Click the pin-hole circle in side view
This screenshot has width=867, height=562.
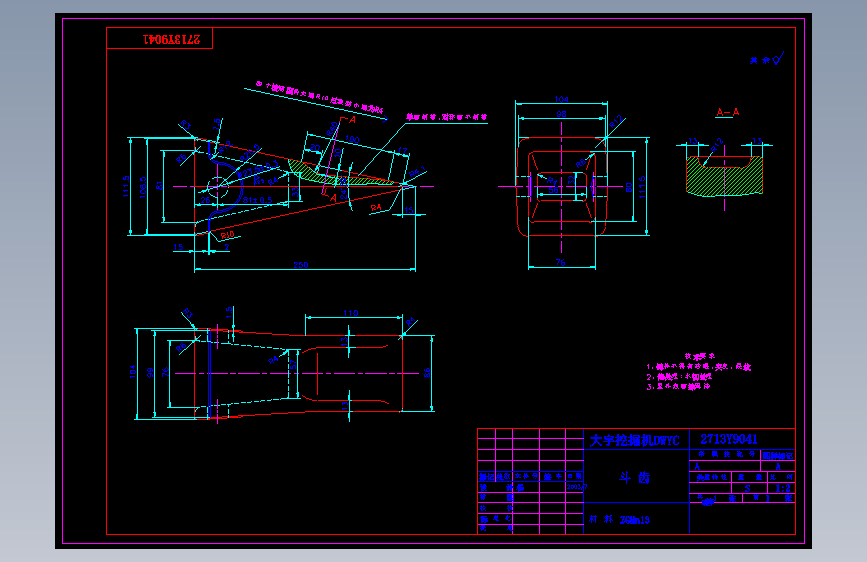point(218,187)
